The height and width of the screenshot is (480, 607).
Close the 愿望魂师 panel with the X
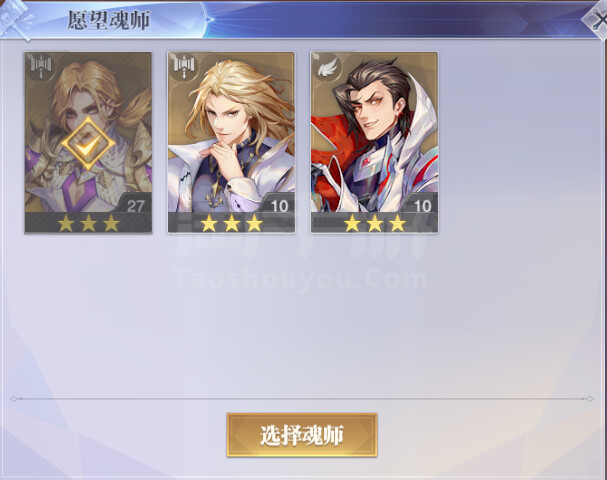[x=598, y=19]
